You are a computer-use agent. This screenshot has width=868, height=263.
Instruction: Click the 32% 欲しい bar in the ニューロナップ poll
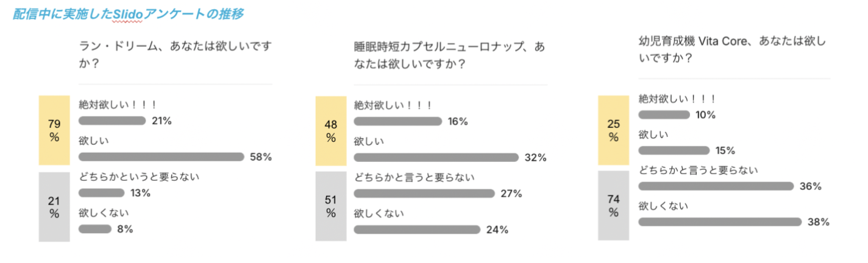(435, 158)
